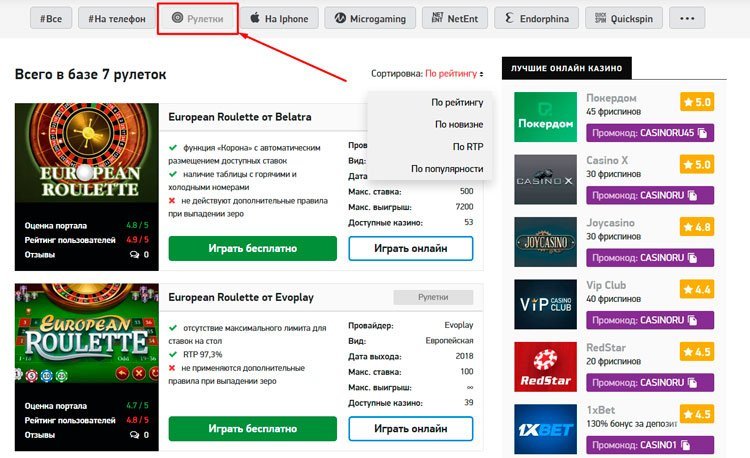Click the 5.0 star rating of Покердом
Viewport: 750px width, 458px height.
[x=697, y=102]
